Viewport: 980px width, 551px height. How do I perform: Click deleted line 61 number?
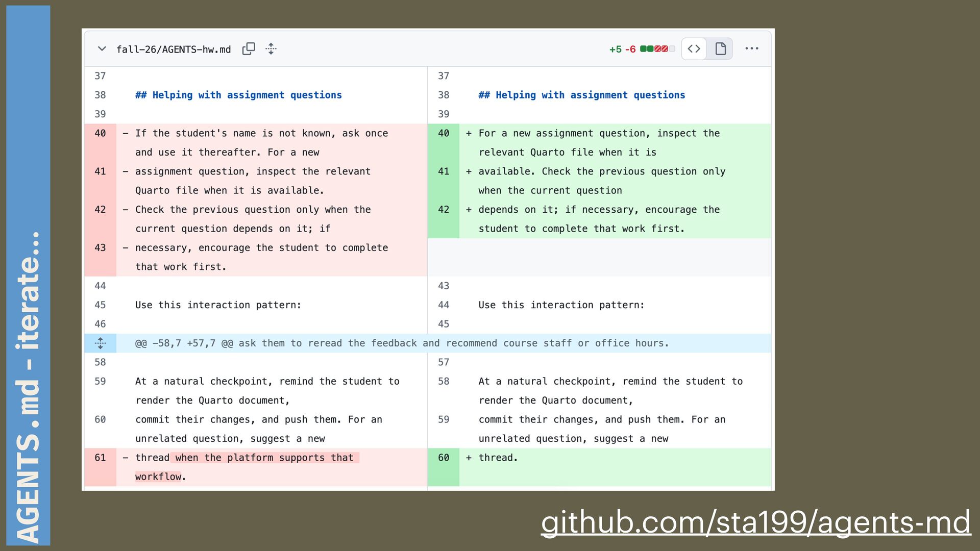pos(100,458)
